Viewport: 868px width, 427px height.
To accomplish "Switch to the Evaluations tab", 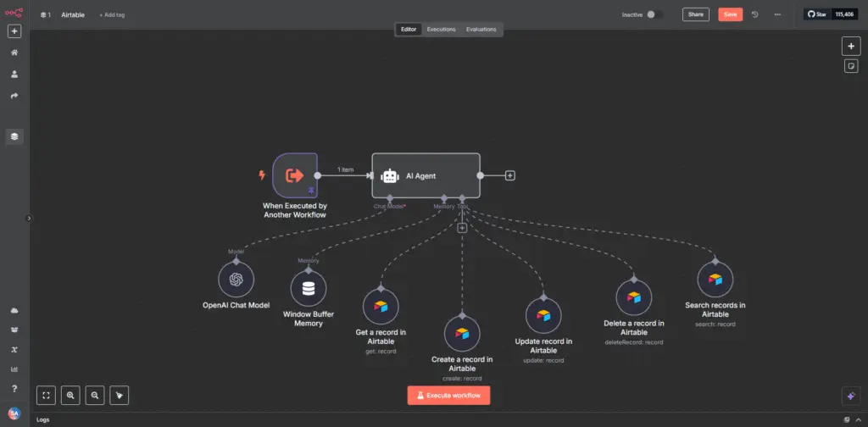I will coord(481,30).
